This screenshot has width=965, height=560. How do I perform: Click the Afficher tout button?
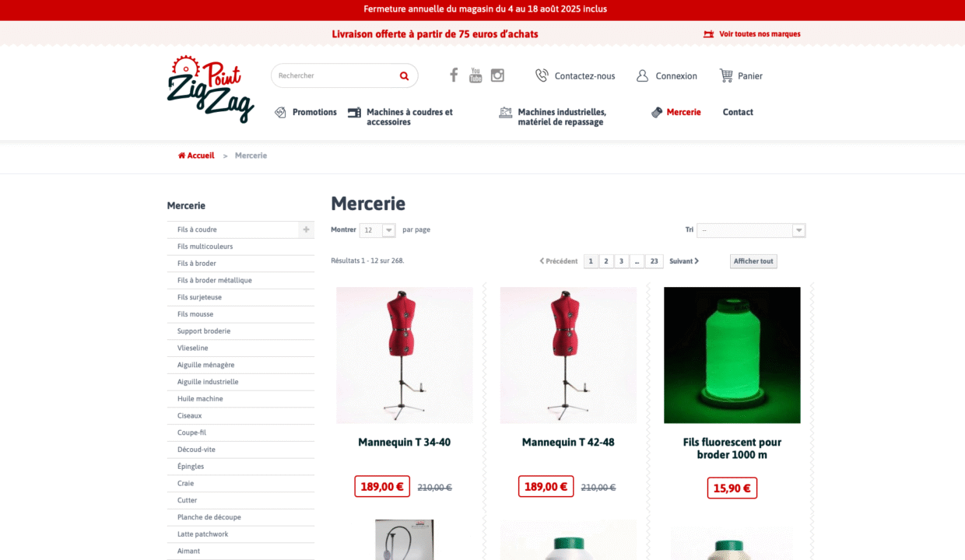(753, 261)
